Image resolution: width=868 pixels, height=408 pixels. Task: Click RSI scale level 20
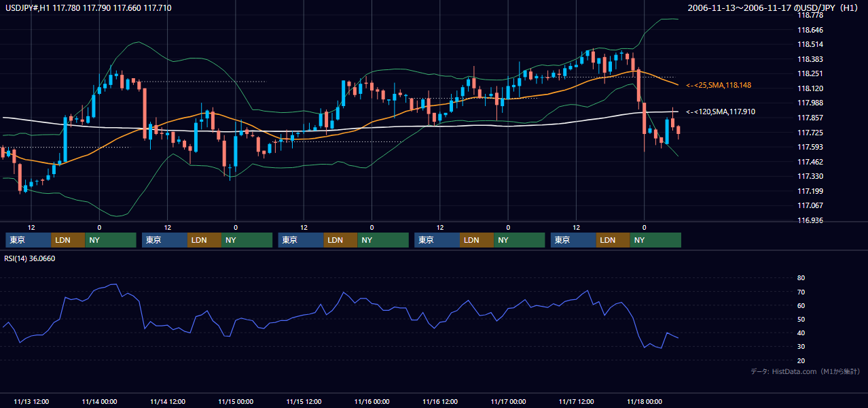[x=801, y=360]
